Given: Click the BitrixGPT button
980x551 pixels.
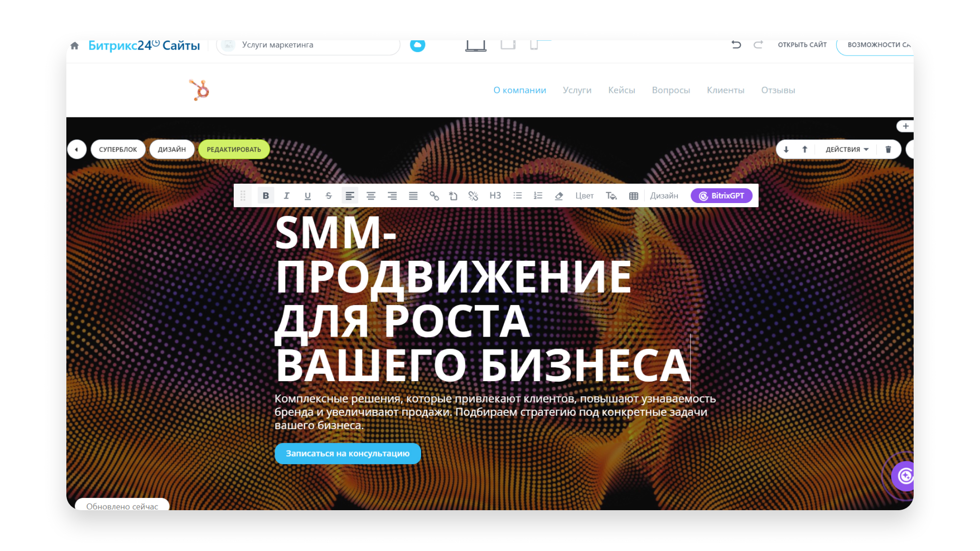Looking at the screenshot, I should tap(721, 196).
